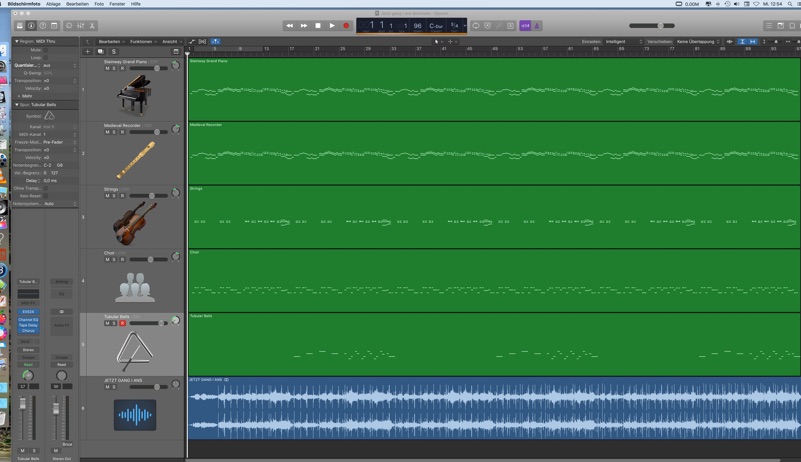Click the recorder flute track icon
This screenshot has height=462, width=801.
[x=135, y=160]
